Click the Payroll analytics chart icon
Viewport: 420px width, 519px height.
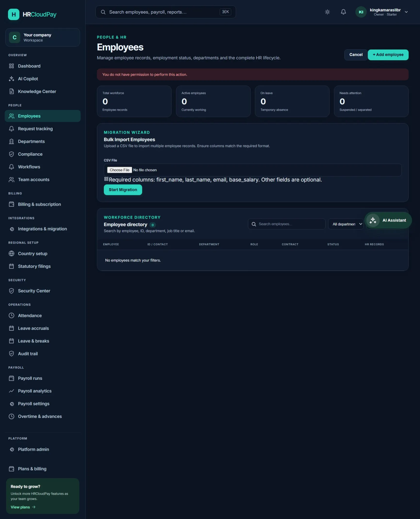(x=11, y=391)
